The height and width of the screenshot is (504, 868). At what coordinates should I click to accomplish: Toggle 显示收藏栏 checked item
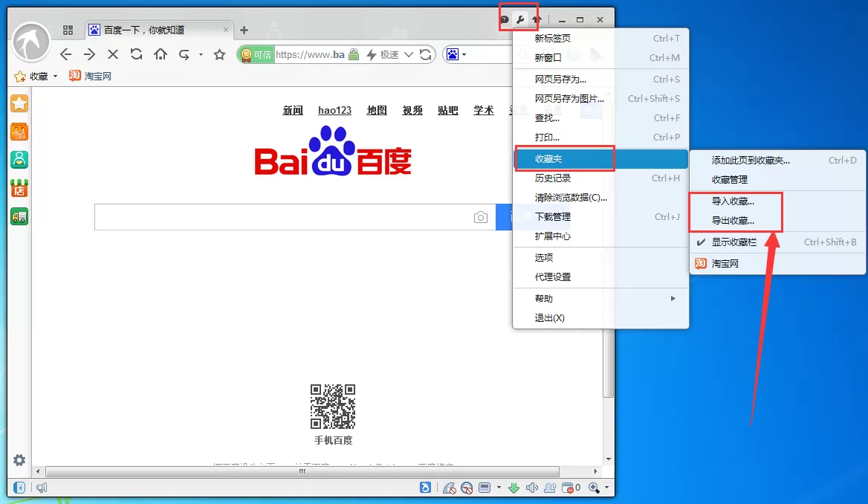[778, 242]
